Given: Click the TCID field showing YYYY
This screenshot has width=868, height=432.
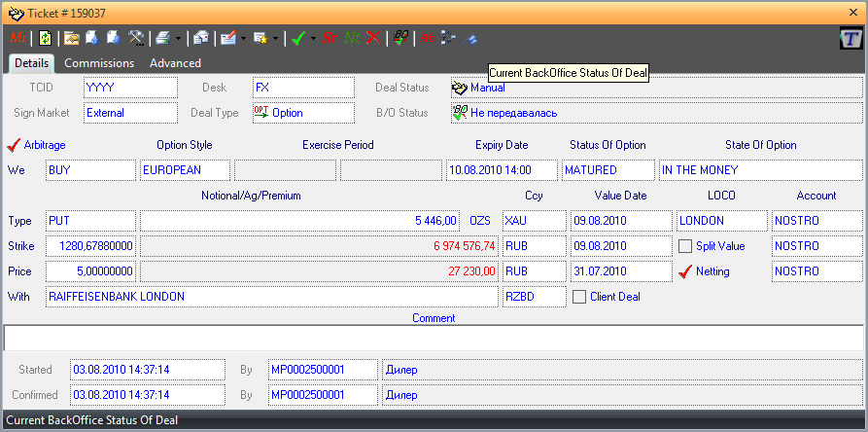Looking at the screenshot, I should 130,88.
